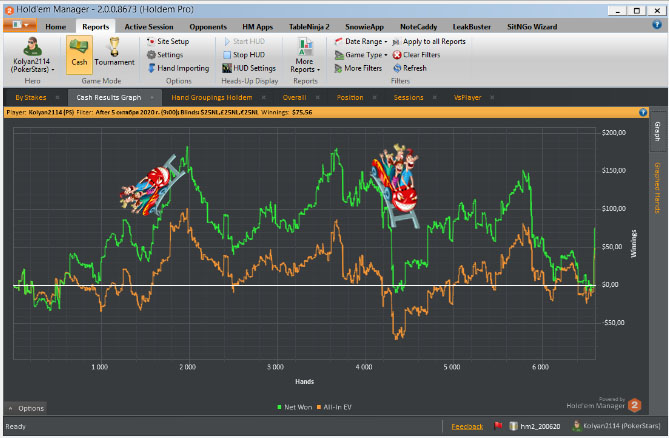Close the Hand Groupings Holdem tab
Viewport: 669px width, 438px height.
point(264,98)
